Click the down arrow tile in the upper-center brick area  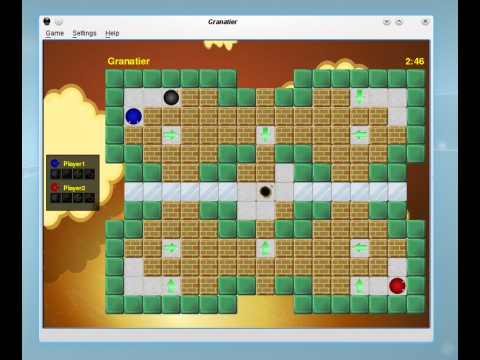pos(265,135)
